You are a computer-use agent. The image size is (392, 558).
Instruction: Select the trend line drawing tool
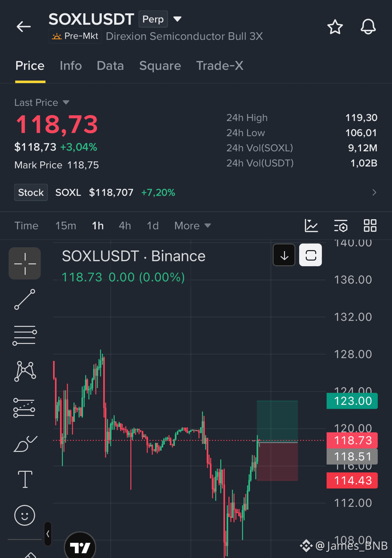click(x=25, y=299)
